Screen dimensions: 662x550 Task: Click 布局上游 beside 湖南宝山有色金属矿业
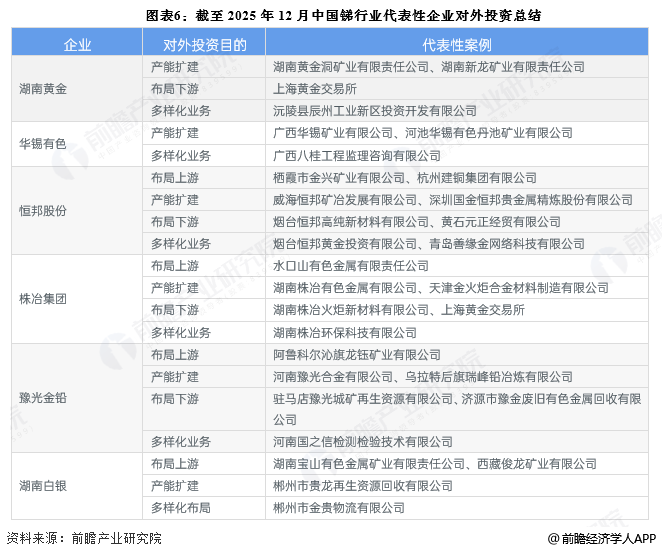coord(204,464)
